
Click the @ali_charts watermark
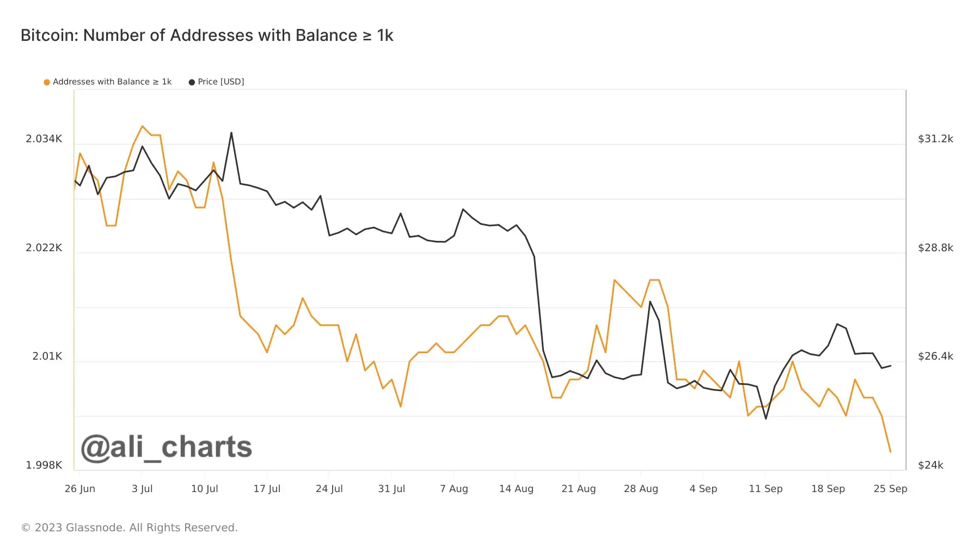click(x=167, y=447)
